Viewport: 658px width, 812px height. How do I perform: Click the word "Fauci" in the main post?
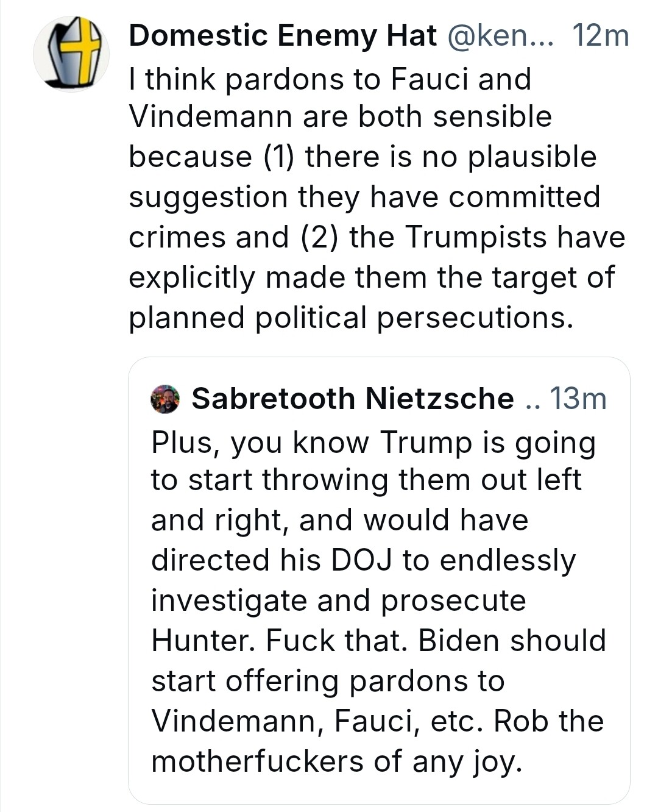pos(430,79)
